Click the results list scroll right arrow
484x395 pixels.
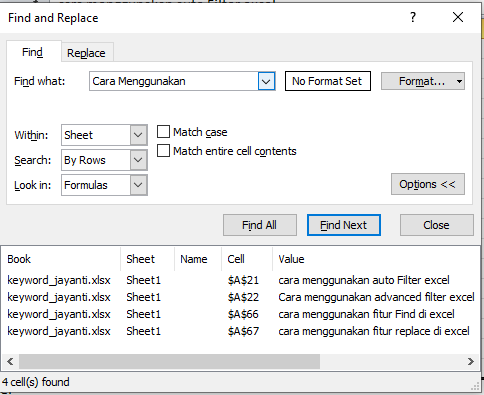(471, 361)
